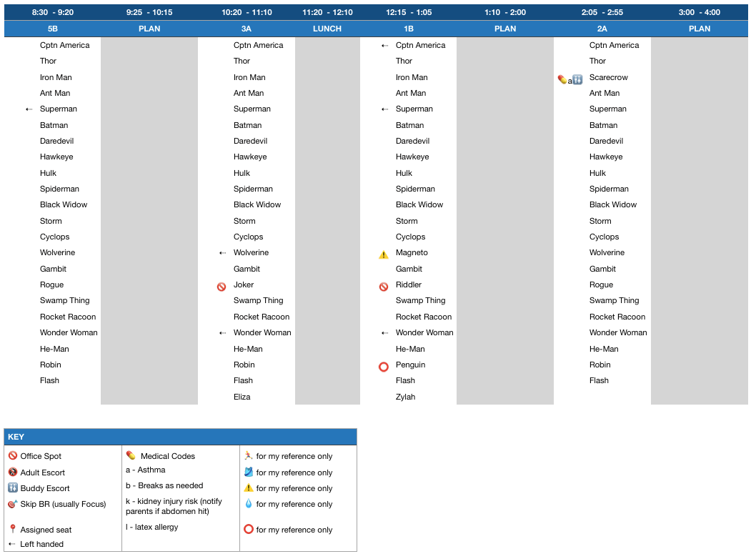Viewport: 756px width, 559px height.
Task: Click the buddy escort icon beside Scarecrow
Action: click(x=577, y=79)
